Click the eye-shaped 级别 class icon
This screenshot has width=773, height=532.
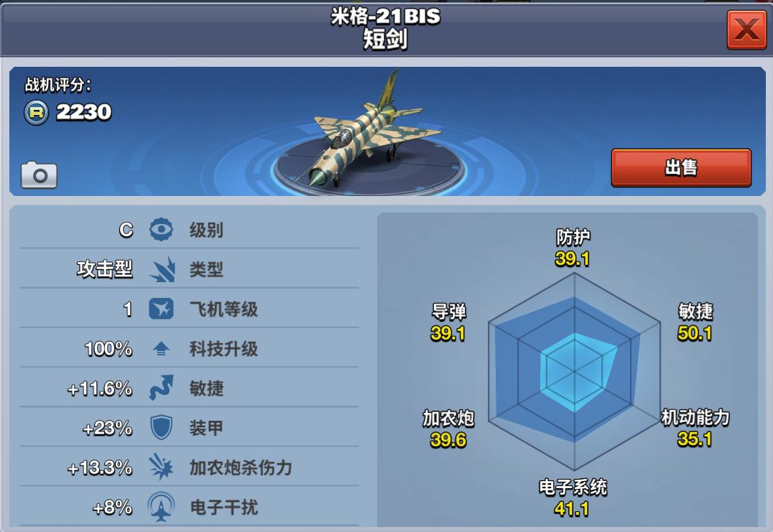[161, 230]
